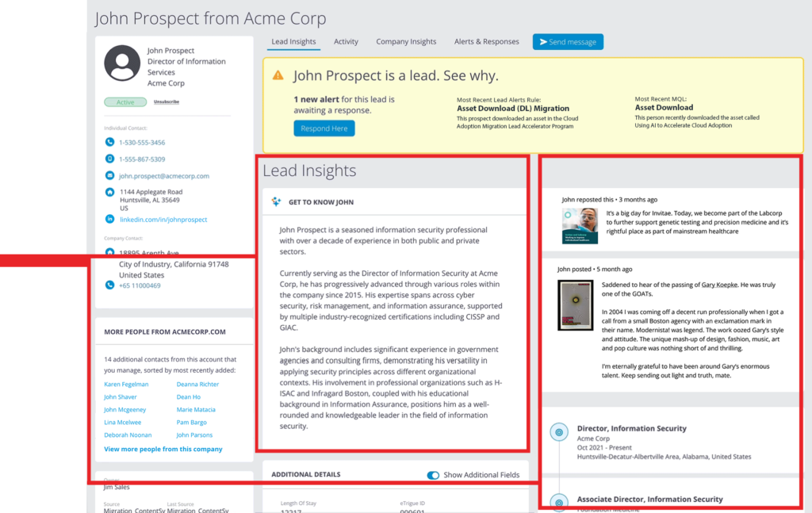Click John Prospect's profile avatar icon

(x=122, y=63)
